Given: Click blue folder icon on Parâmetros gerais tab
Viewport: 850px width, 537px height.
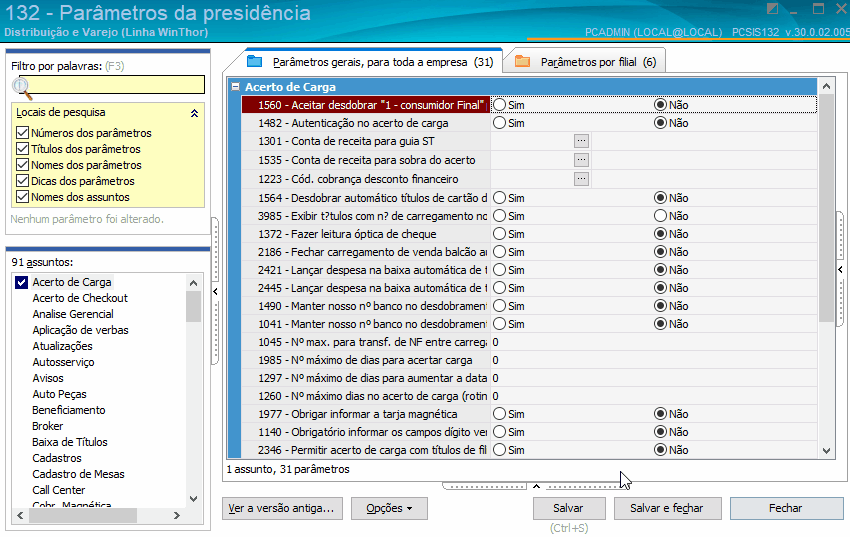Looking at the screenshot, I should [254, 61].
